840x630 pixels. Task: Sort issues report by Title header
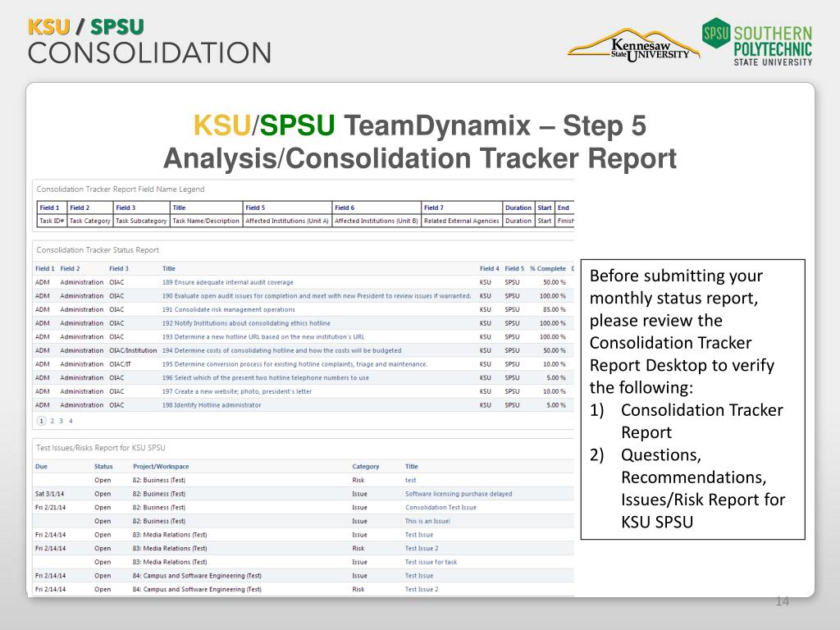click(412, 467)
